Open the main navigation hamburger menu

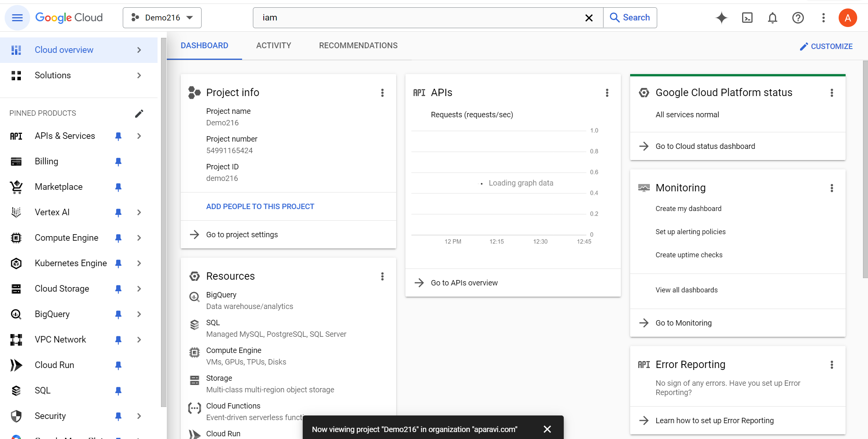click(17, 18)
